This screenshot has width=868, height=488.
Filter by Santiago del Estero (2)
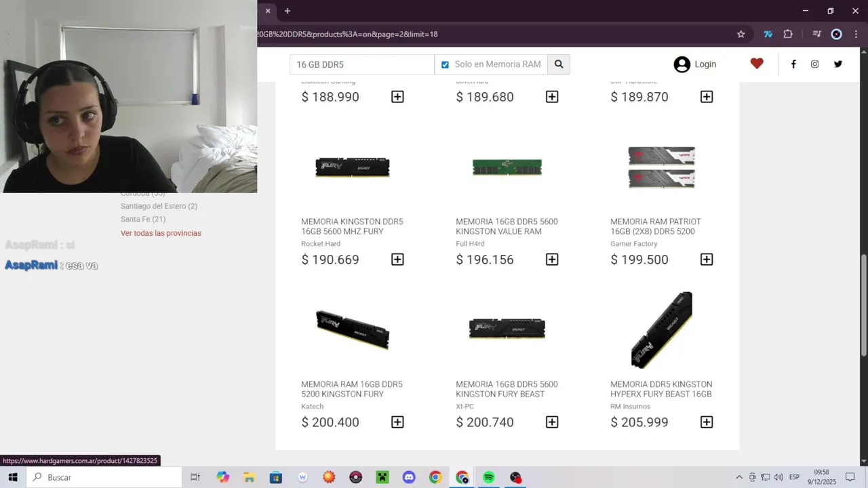pyautogui.click(x=159, y=206)
